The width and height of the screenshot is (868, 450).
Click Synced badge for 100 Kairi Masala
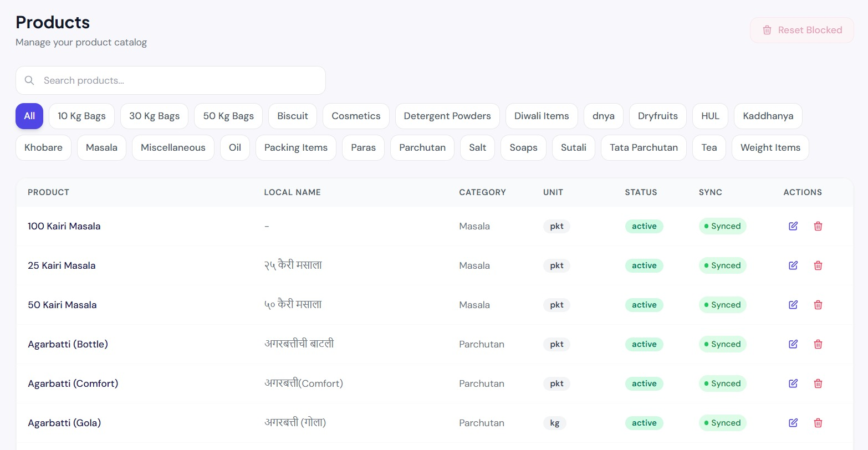click(x=722, y=226)
